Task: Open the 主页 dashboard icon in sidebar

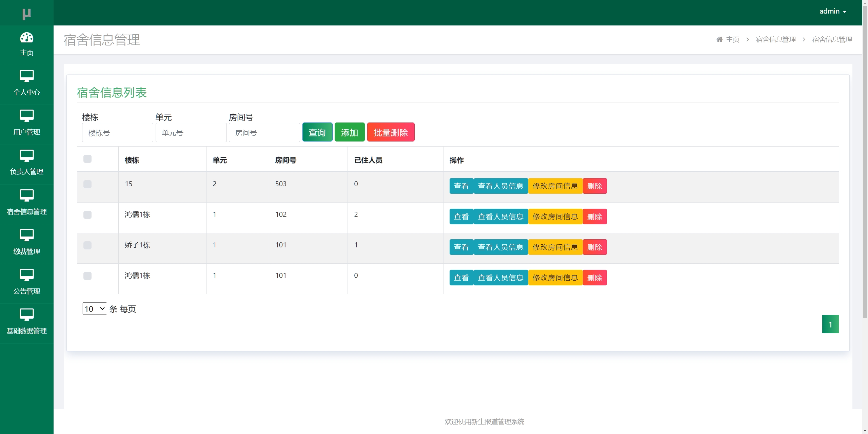Action: pos(26,37)
